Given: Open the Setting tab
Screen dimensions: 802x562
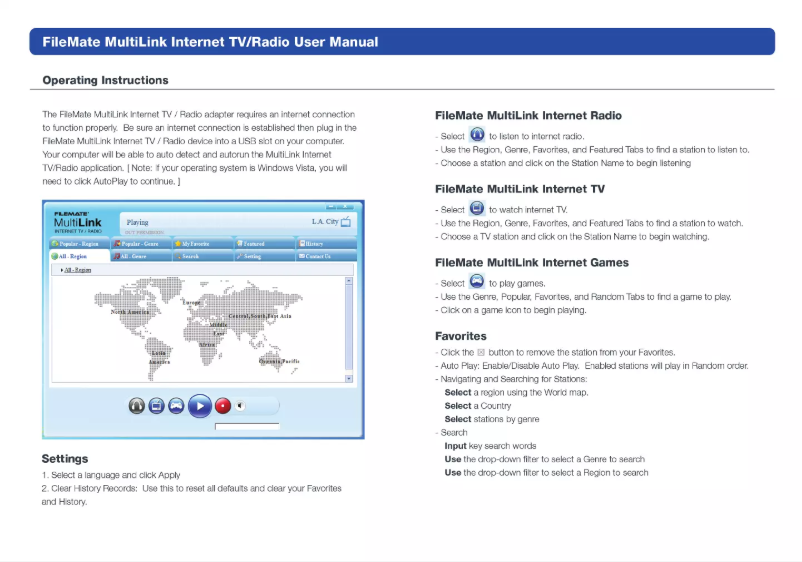Looking at the screenshot, I should pos(264,256).
